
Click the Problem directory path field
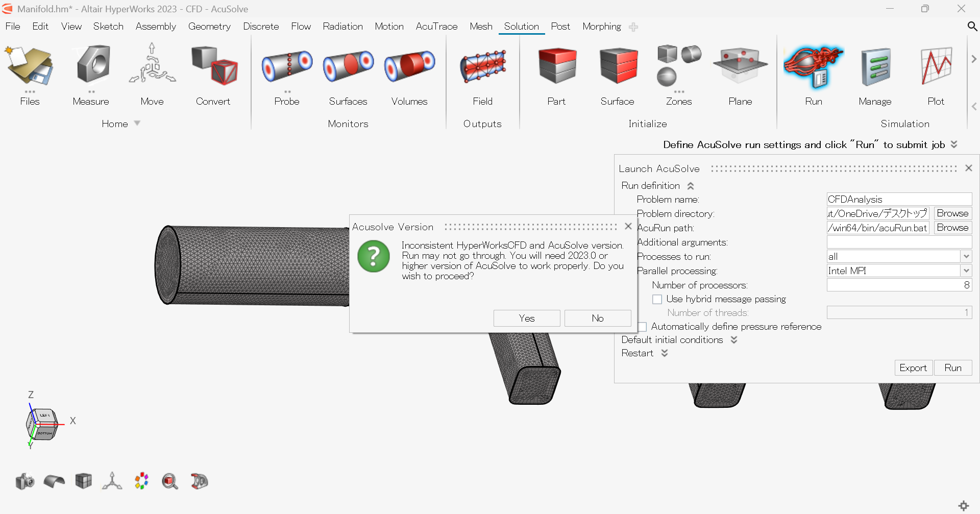(x=878, y=213)
